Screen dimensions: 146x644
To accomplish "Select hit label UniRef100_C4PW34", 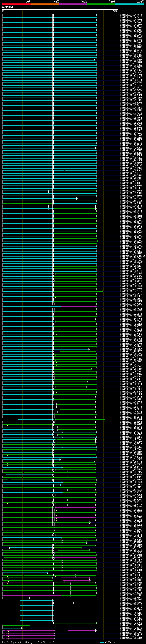I will 131,15.
